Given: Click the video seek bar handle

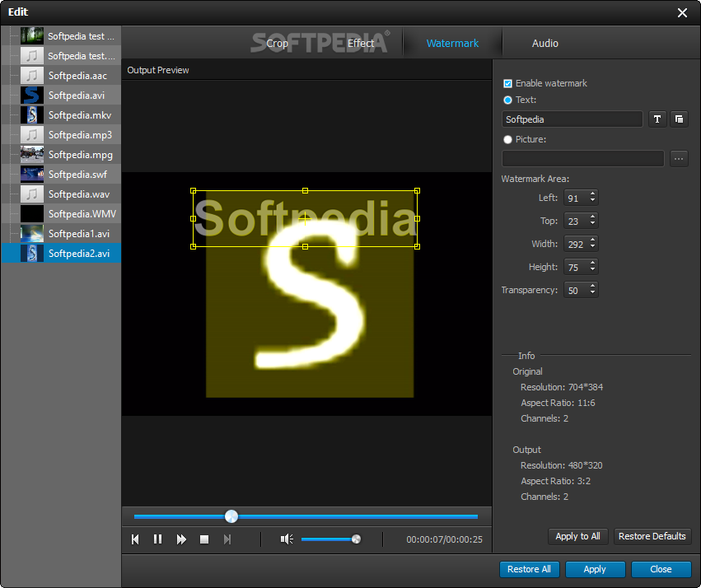Looking at the screenshot, I should click(x=231, y=516).
